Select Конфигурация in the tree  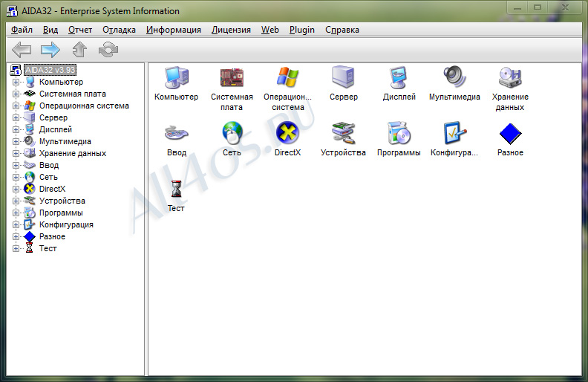coord(66,224)
